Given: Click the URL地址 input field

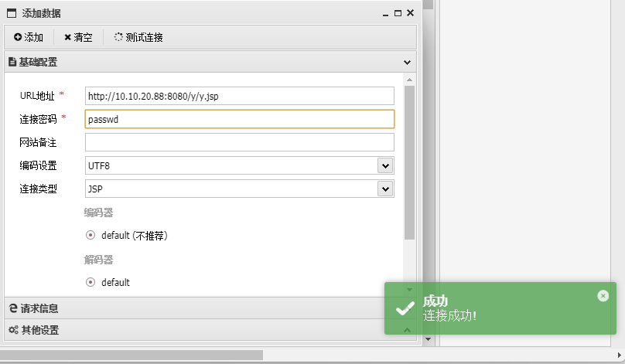Looking at the screenshot, I should (x=239, y=96).
